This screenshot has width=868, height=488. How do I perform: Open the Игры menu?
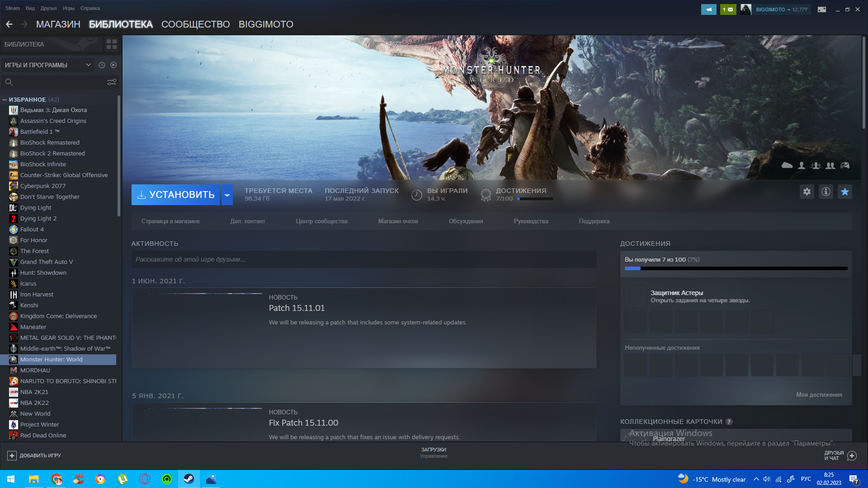coord(69,8)
